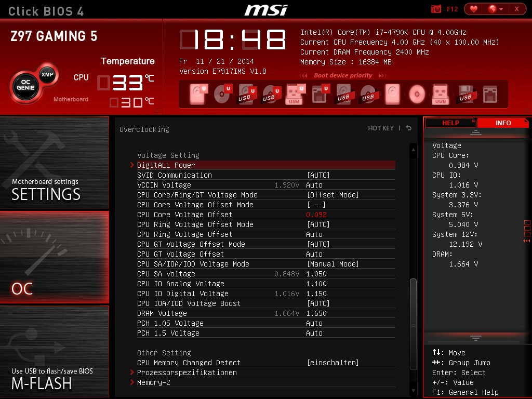Screen dimensions: 532x399
Task: Change CPU Memory Changed Detect [einschalten]
Action: pos(333,362)
